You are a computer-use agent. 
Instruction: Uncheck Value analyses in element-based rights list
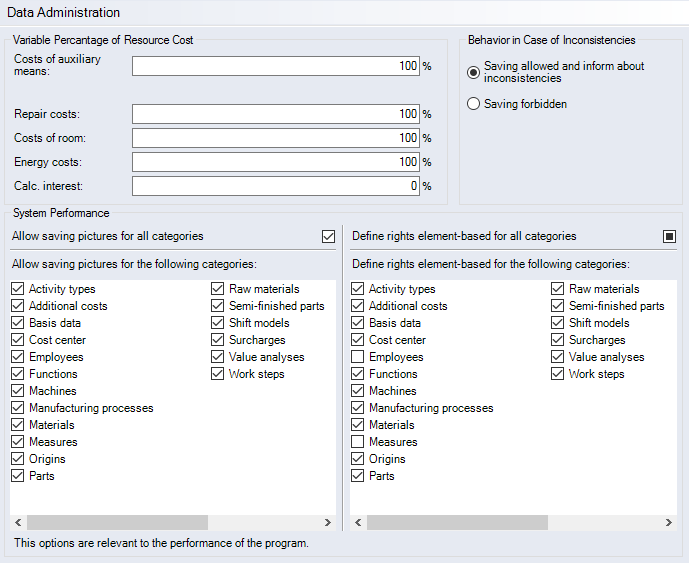point(558,357)
